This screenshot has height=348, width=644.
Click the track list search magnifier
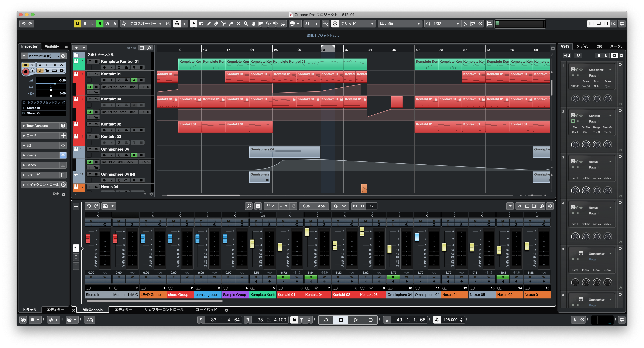pos(149,48)
